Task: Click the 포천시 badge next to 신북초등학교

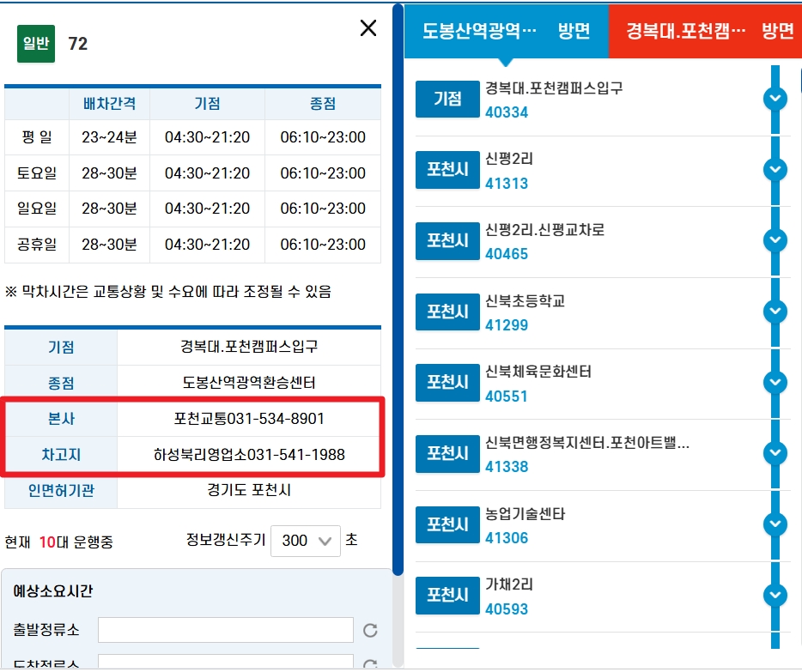Action: pyautogui.click(x=447, y=312)
